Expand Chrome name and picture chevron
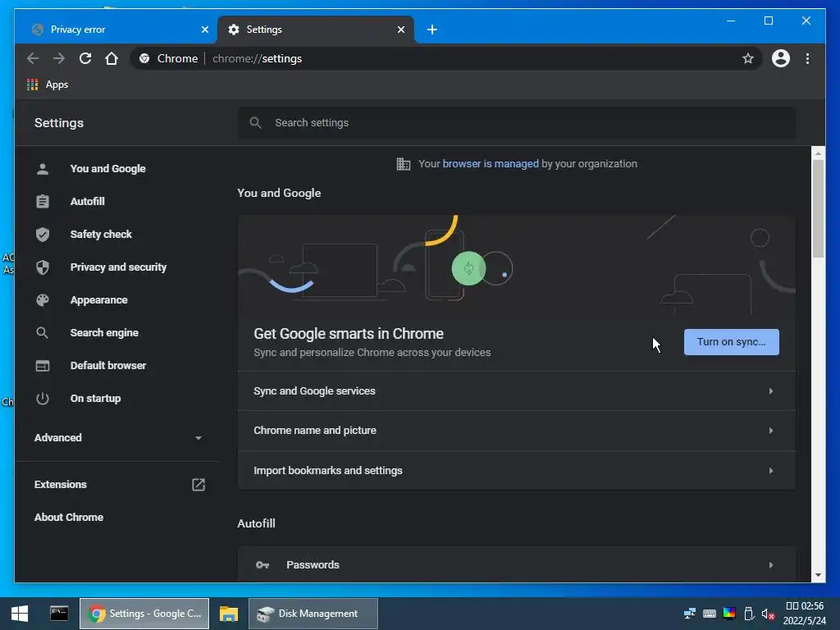840x630 pixels. [x=771, y=431]
